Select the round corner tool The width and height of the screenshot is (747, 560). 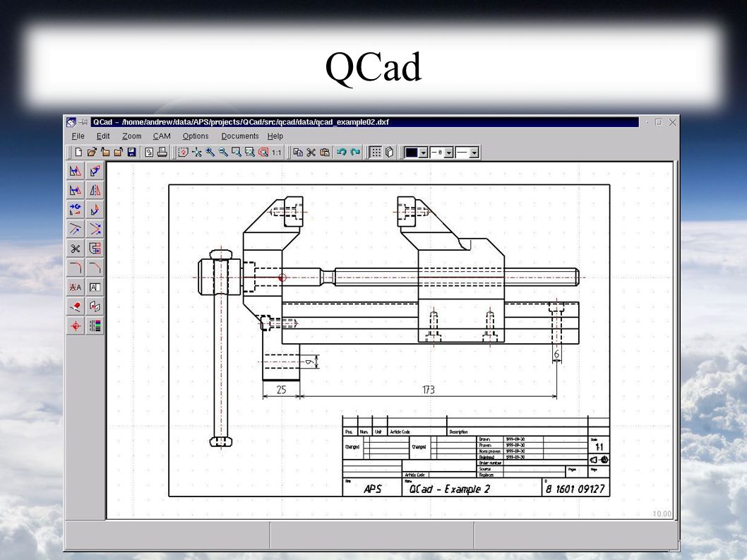coord(76,268)
